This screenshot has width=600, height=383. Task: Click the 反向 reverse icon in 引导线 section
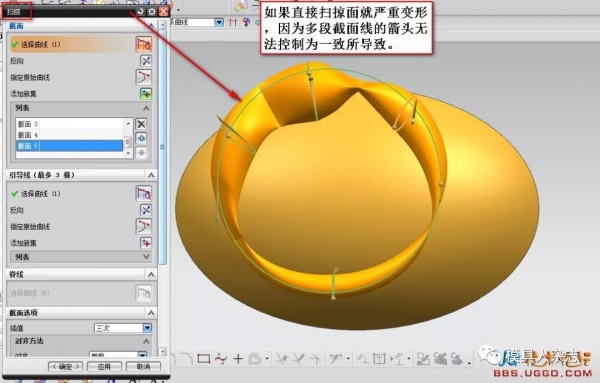pyautogui.click(x=146, y=210)
